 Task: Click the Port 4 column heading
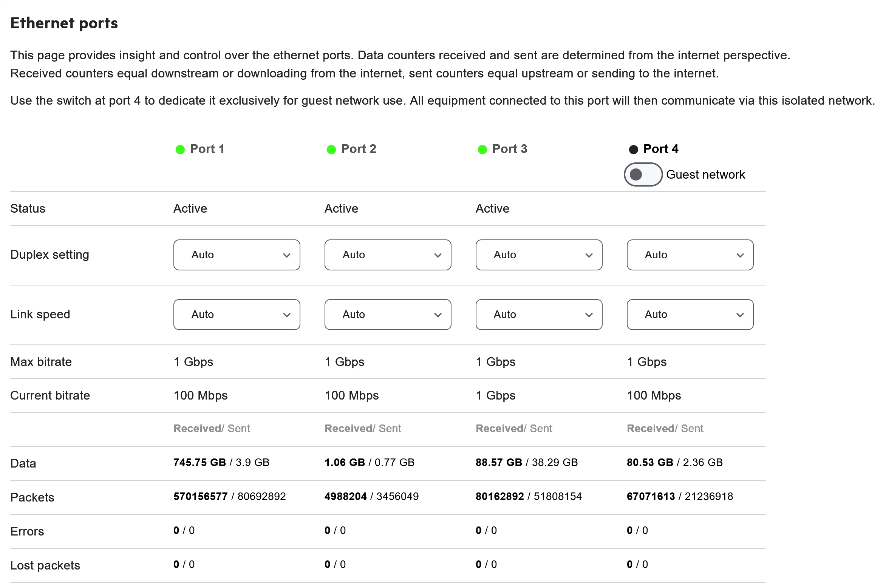pyautogui.click(x=661, y=149)
